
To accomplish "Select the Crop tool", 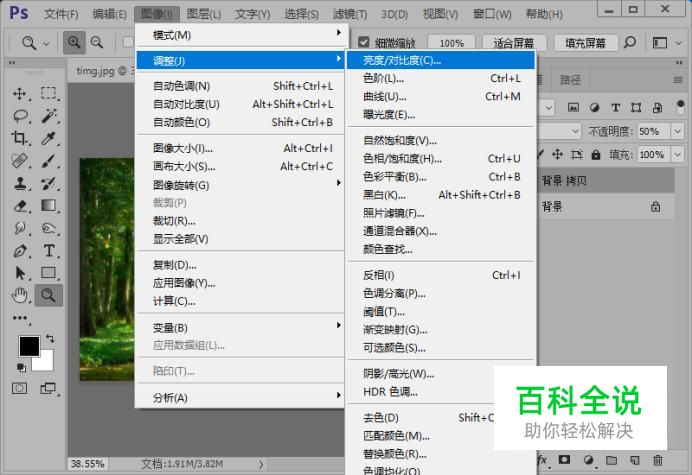I will point(19,138).
